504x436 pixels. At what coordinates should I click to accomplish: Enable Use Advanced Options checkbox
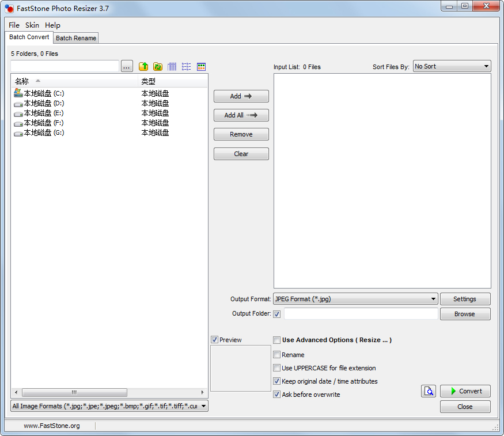click(277, 340)
